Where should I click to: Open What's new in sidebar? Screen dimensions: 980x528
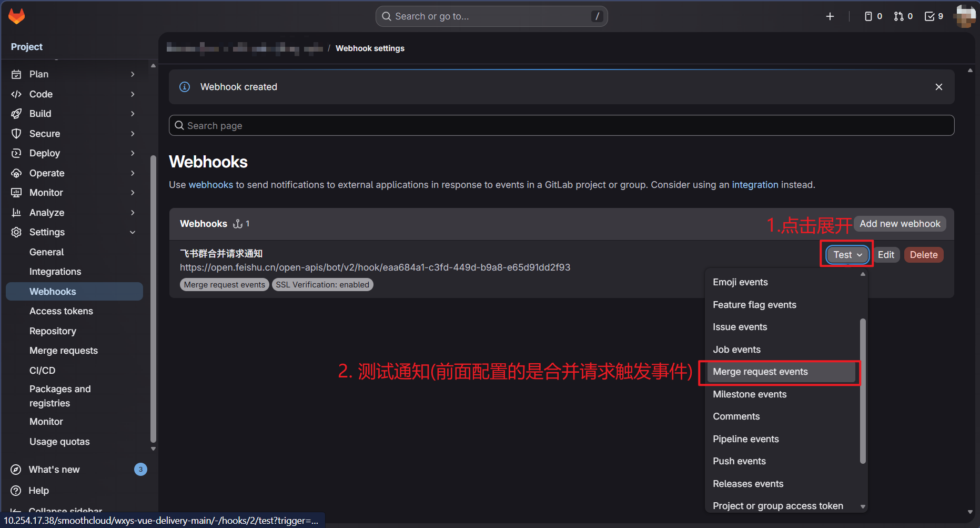pos(54,470)
